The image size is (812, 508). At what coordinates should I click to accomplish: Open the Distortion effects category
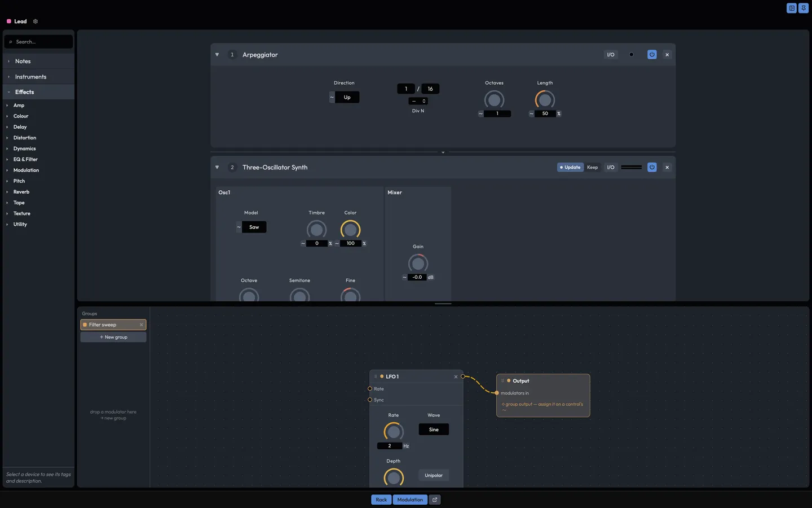pyautogui.click(x=25, y=138)
